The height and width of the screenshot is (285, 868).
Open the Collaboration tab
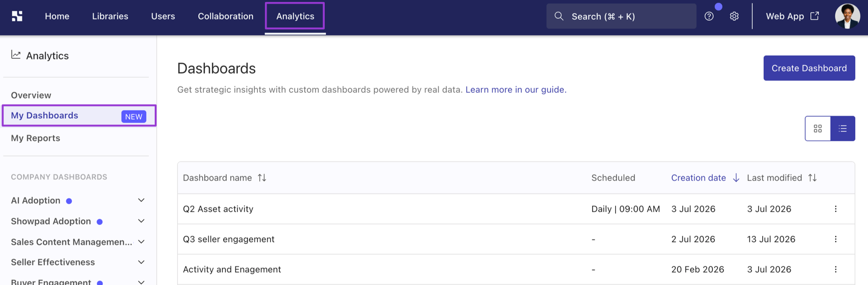click(226, 16)
